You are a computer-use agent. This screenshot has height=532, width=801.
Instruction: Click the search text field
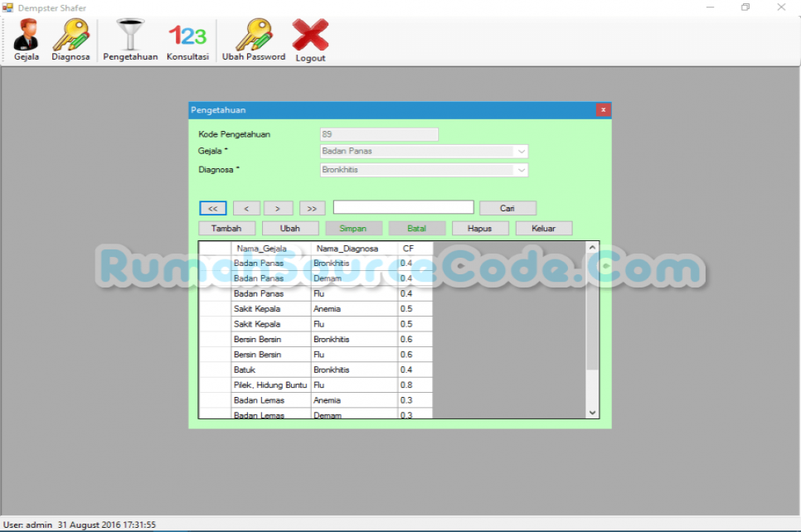pyautogui.click(x=403, y=208)
